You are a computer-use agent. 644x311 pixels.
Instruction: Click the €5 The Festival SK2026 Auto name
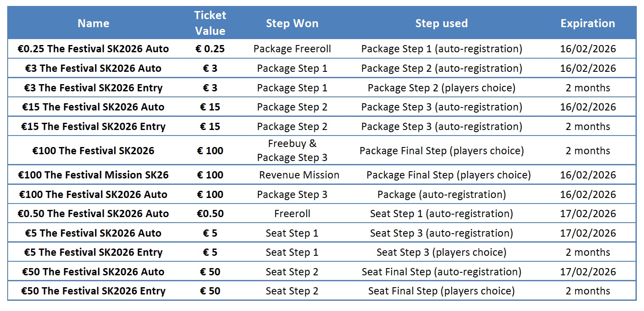pos(93,233)
